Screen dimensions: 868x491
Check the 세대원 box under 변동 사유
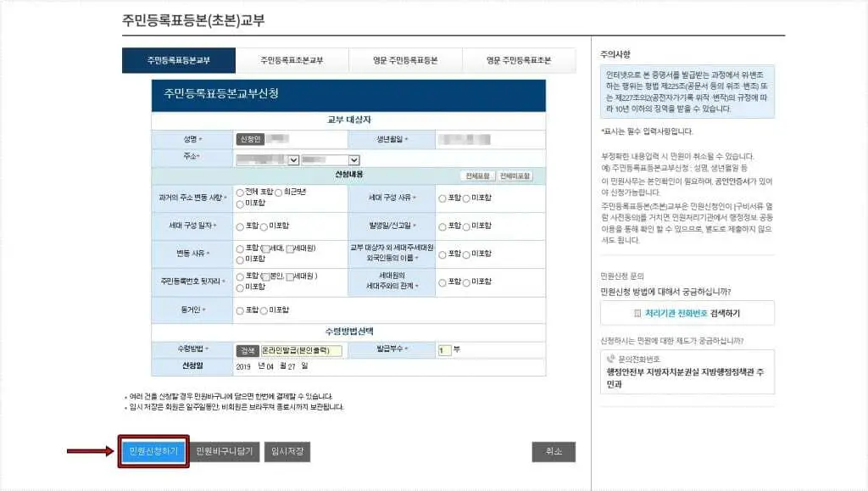coord(290,249)
